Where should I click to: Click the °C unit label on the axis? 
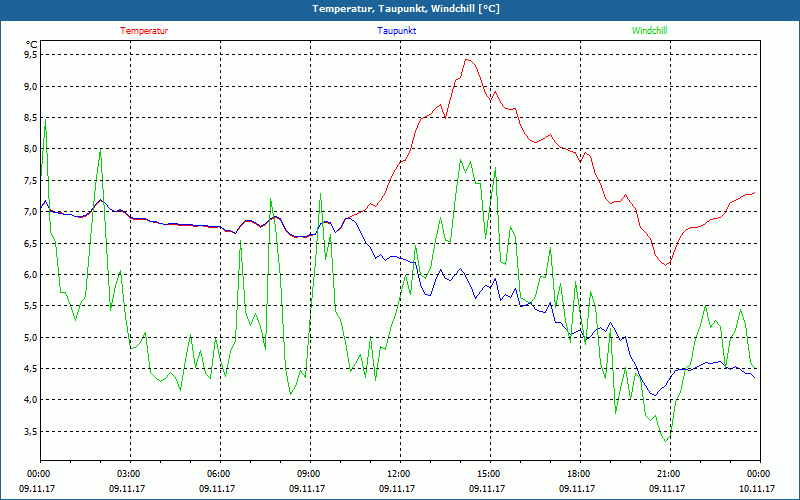32,44
